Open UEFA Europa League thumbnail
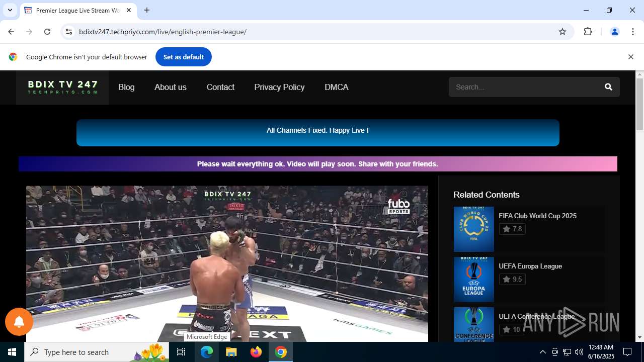The image size is (644, 362). (474, 280)
